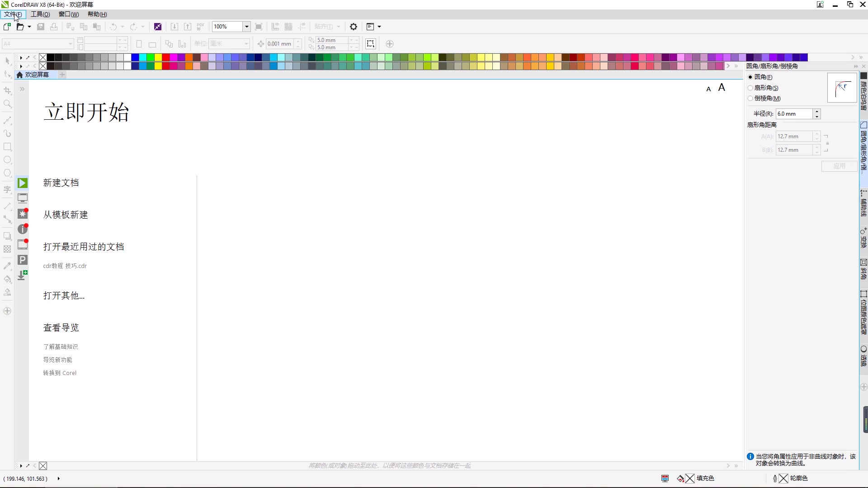Expand the top palette with double chevron
Image resolution: width=868 pixels, height=488 pixels.
point(861,57)
